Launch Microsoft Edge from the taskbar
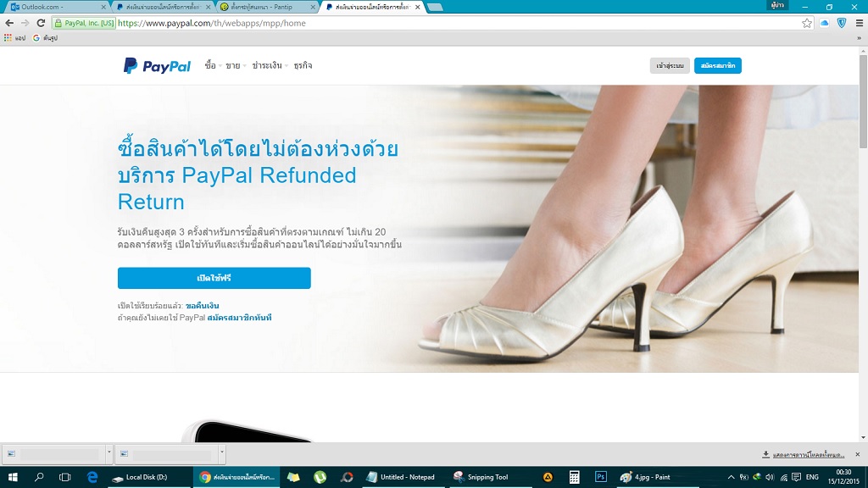Viewport: 868px width, 488px height. [x=92, y=477]
